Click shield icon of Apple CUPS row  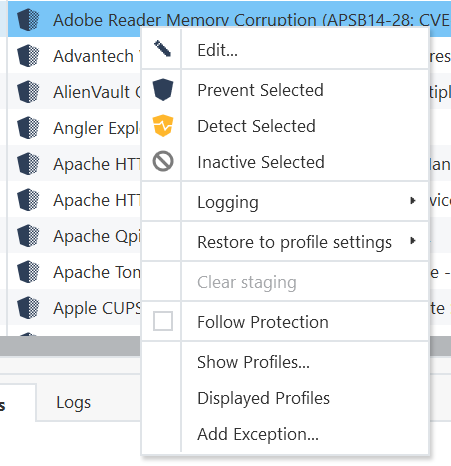click(x=28, y=308)
